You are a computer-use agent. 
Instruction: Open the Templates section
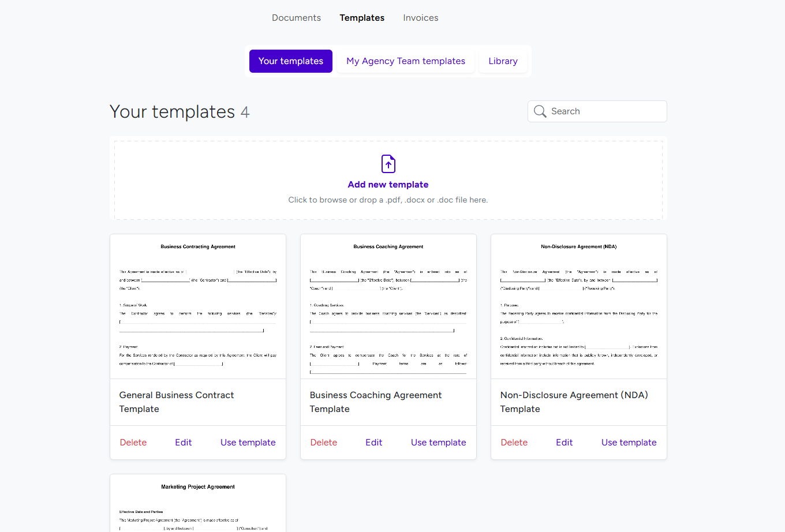point(362,17)
